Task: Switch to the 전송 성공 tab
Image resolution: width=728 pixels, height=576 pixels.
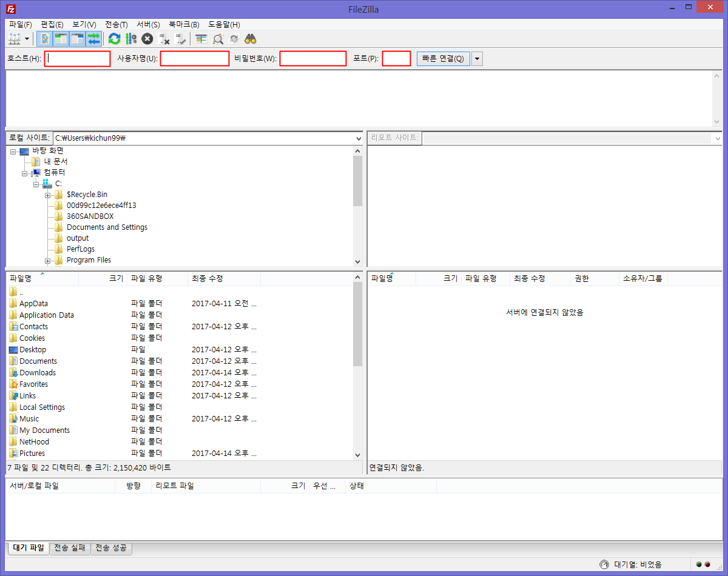Action: (x=111, y=548)
